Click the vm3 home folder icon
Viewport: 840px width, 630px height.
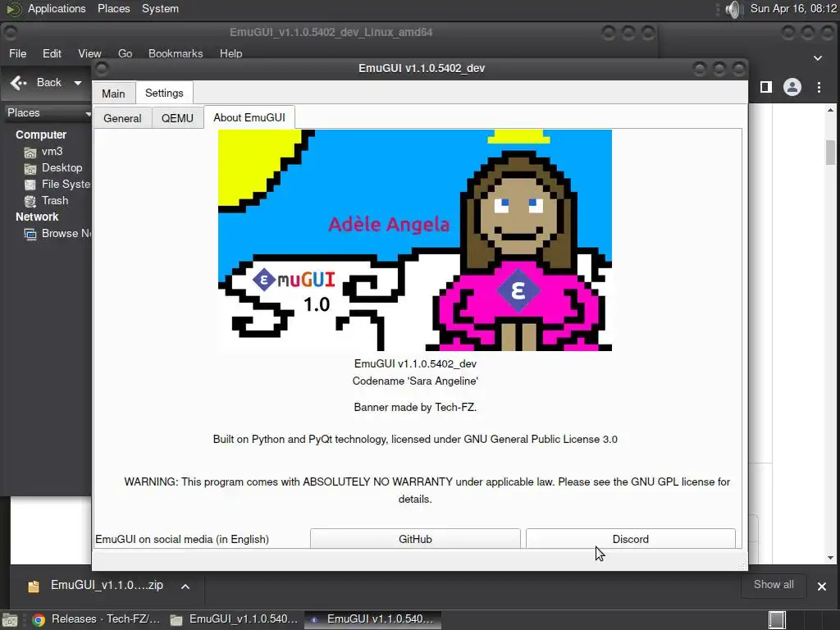(30, 153)
